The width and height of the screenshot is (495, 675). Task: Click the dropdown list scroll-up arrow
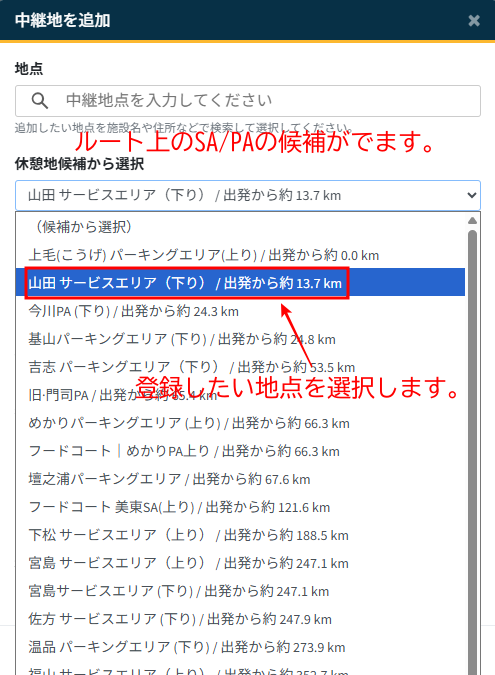472,220
